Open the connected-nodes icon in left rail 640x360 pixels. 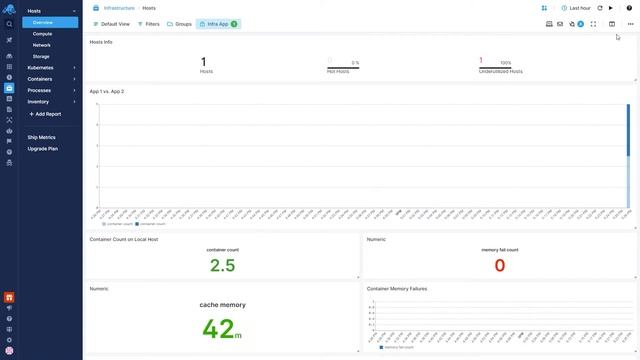[9, 120]
